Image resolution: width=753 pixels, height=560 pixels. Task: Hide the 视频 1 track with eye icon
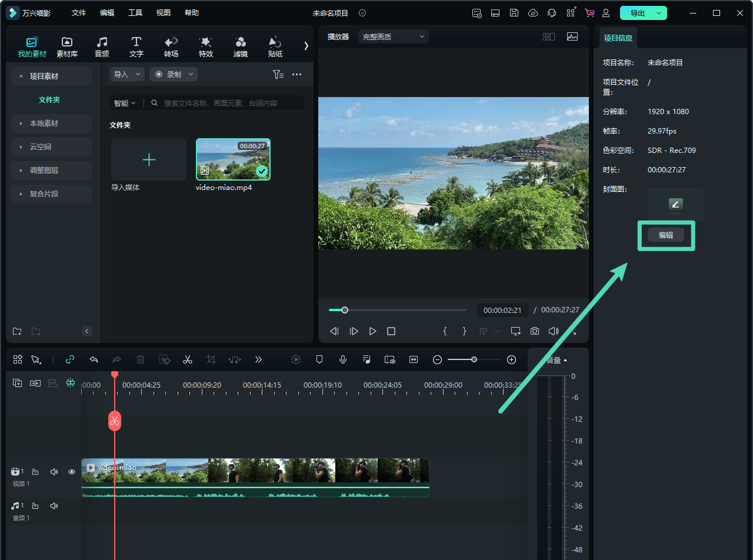point(72,472)
